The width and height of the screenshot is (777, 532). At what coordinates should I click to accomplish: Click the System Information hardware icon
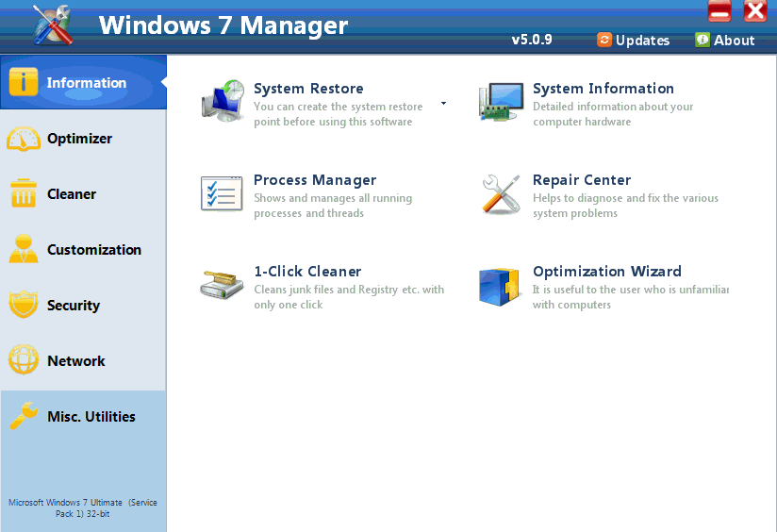[501, 101]
